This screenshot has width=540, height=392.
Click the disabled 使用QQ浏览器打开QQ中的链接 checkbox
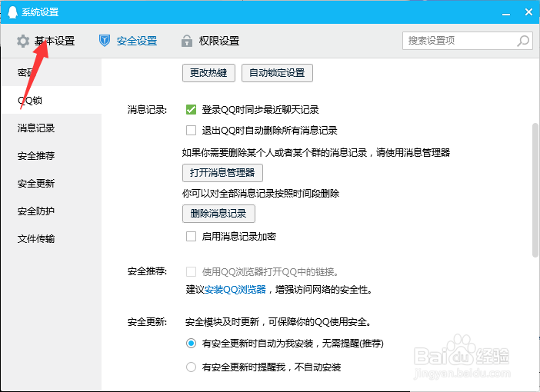click(x=191, y=272)
